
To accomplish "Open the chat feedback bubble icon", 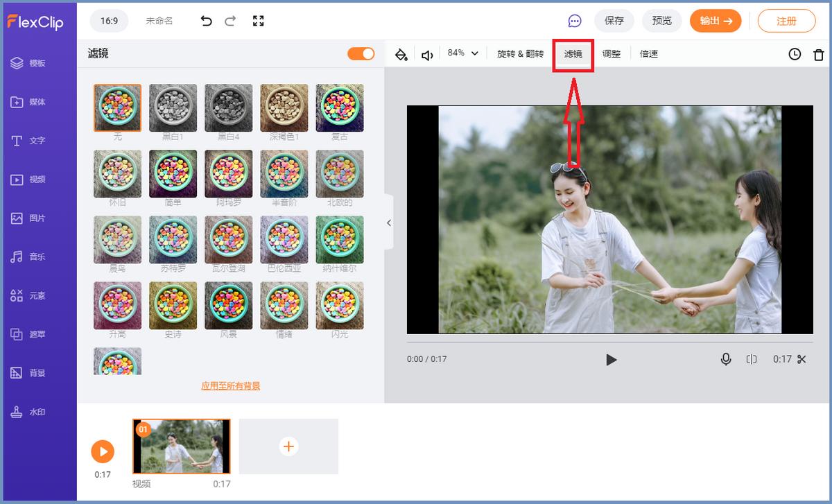I will (575, 21).
